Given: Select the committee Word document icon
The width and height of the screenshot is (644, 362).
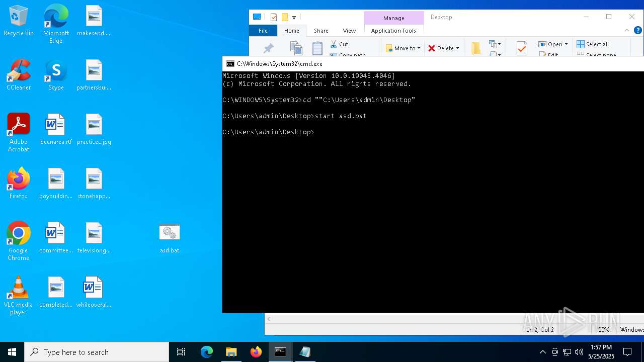Looking at the screenshot, I should [56, 238].
